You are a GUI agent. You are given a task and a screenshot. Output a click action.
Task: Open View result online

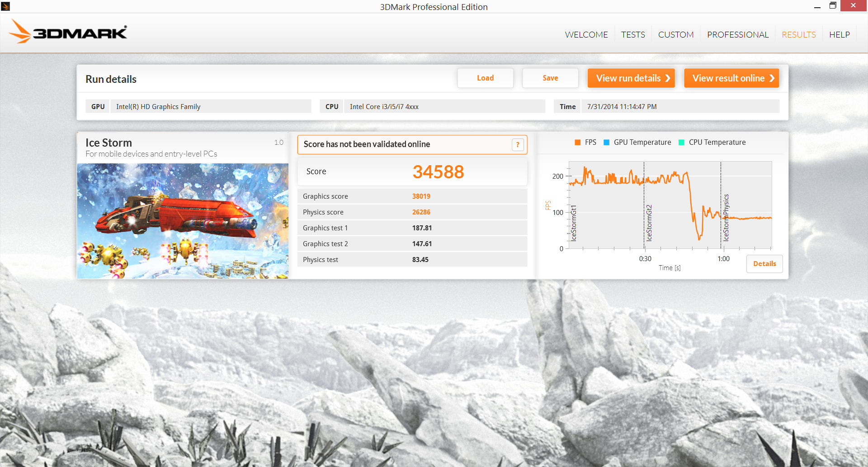(731, 78)
